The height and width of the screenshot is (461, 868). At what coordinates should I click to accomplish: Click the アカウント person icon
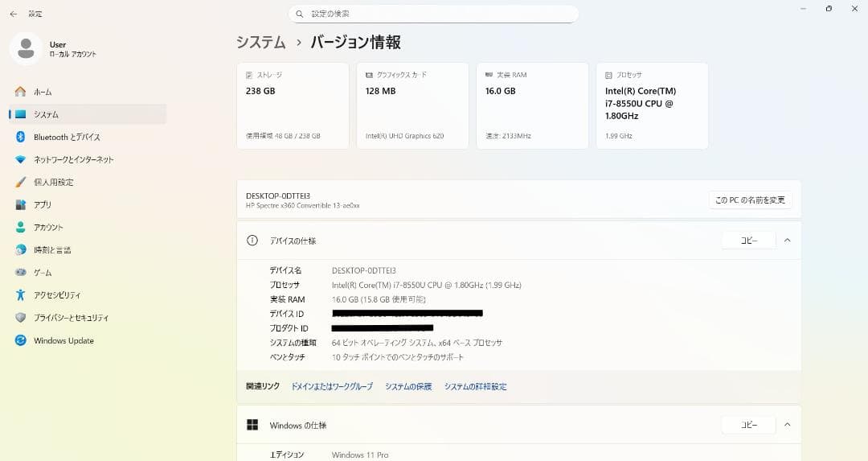click(20, 227)
